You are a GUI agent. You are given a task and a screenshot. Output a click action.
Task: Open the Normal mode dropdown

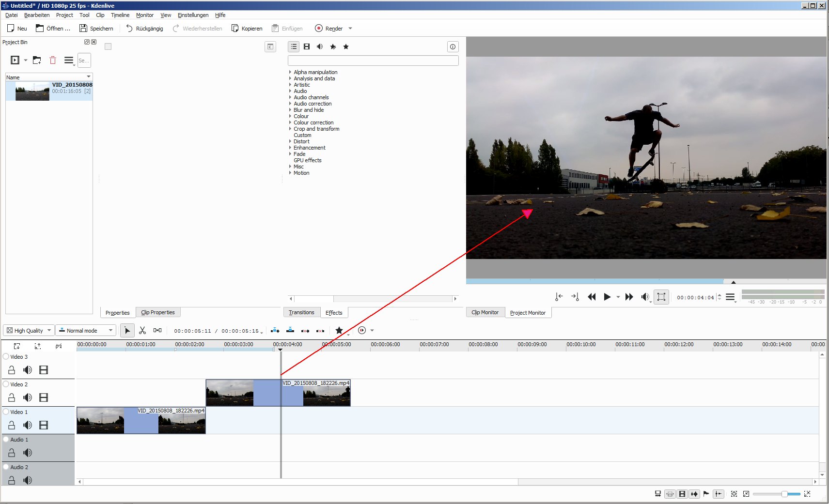pyautogui.click(x=85, y=330)
